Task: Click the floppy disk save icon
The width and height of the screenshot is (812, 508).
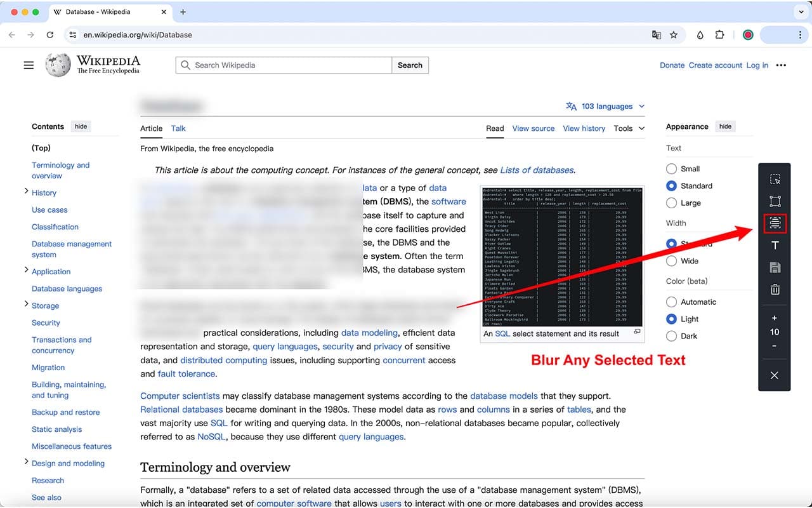Action: 775,267
